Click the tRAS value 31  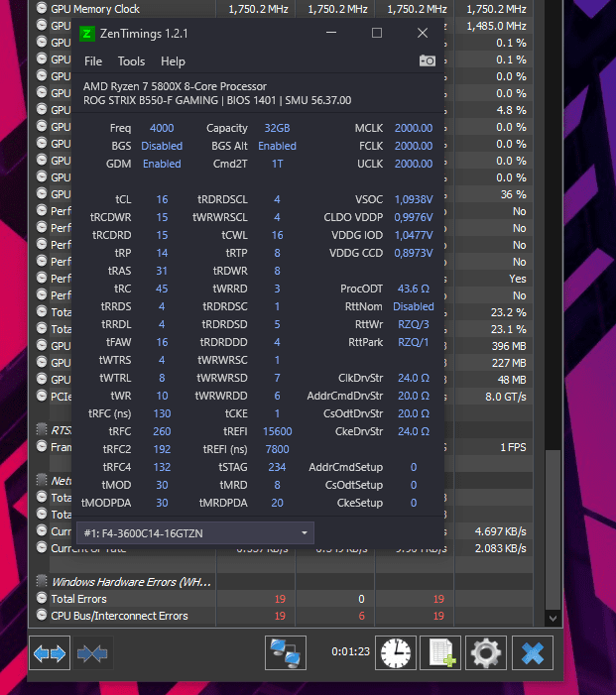[x=162, y=271]
